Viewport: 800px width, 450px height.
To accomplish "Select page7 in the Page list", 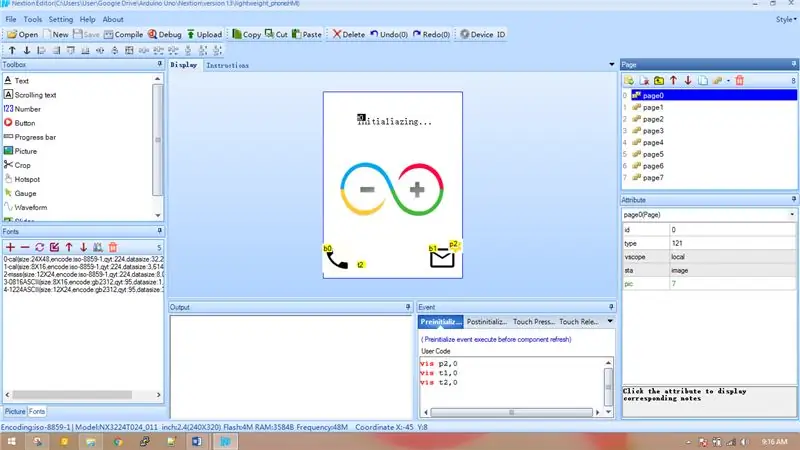I will pyautogui.click(x=653, y=178).
